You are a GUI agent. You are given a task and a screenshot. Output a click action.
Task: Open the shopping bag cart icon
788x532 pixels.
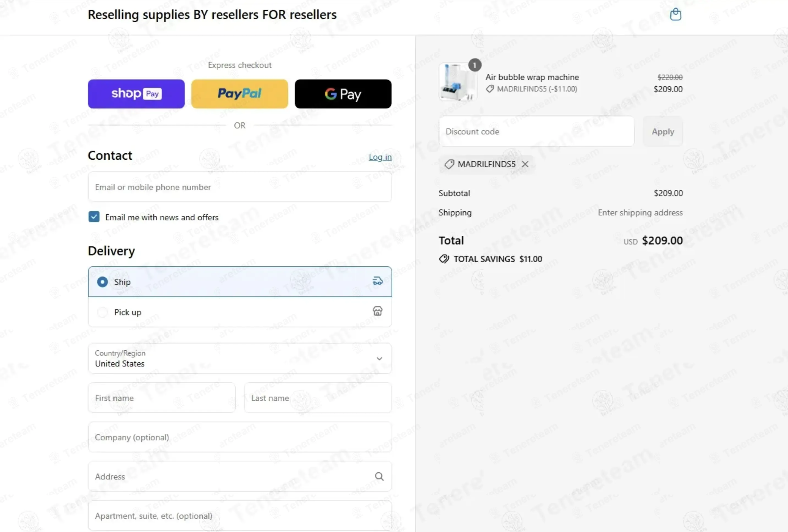pyautogui.click(x=675, y=15)
